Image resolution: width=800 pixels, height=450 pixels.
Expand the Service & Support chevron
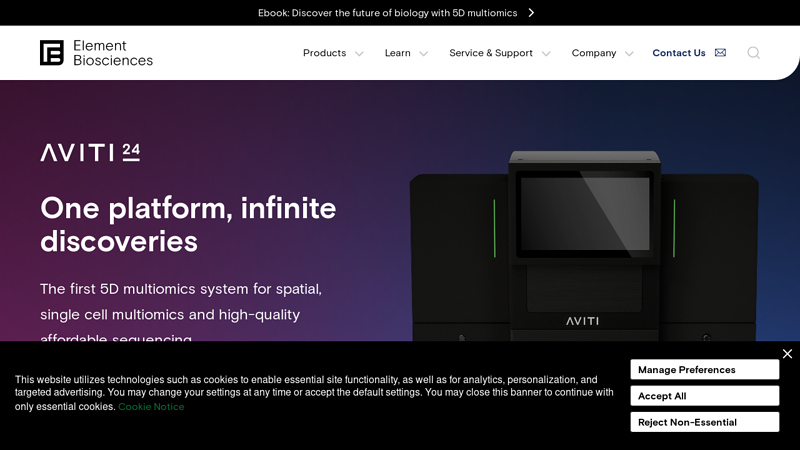pos(546,54)
